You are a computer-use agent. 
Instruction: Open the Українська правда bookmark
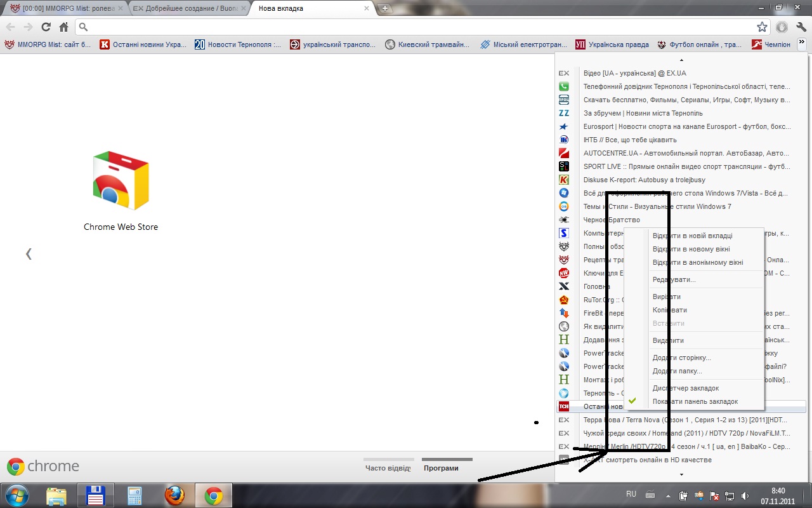click(612, 44)
